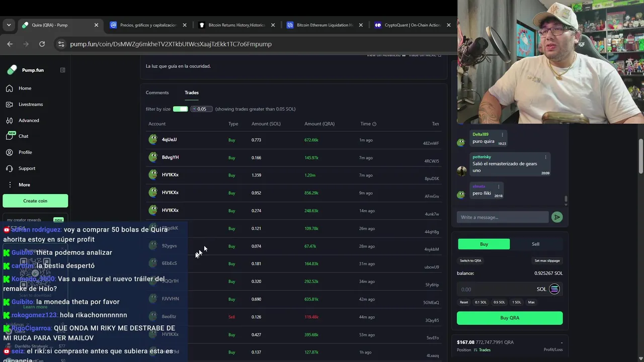This screenshot has height=362, width=644.
Task: Click Switch to QRA
Action: [470, 260]
